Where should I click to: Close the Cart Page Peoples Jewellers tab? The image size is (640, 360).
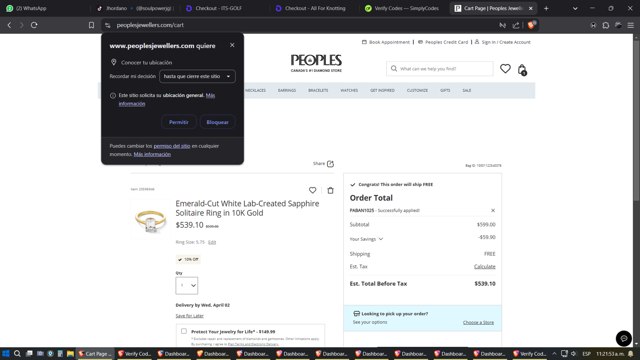point(531,8)
